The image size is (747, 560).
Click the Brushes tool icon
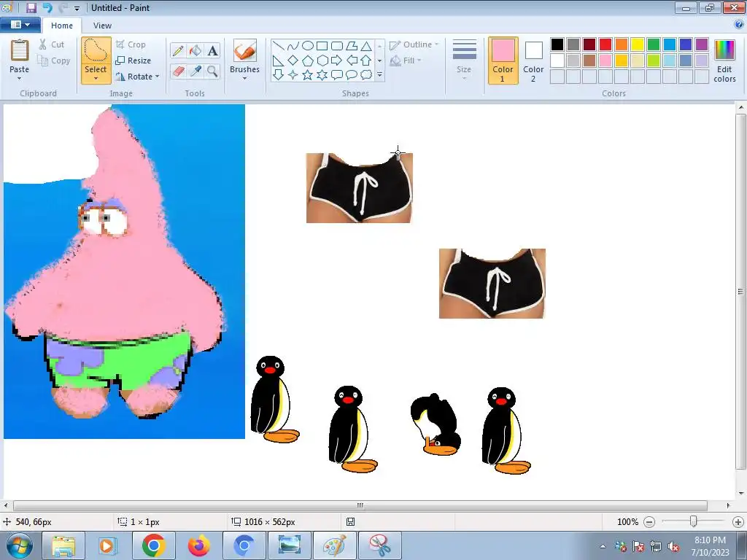pyautogui.click(x=245, y=51)
